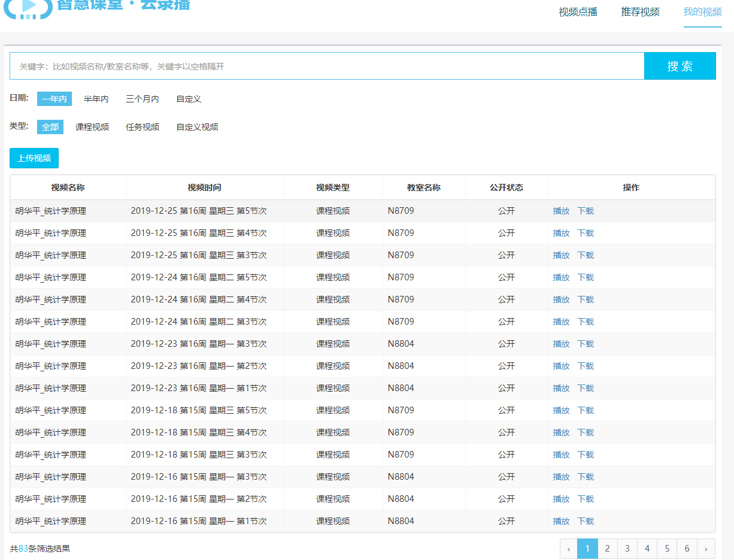734x560 pixels.
Task: Go to next page arrow in pagination
Action: [706, 549]
